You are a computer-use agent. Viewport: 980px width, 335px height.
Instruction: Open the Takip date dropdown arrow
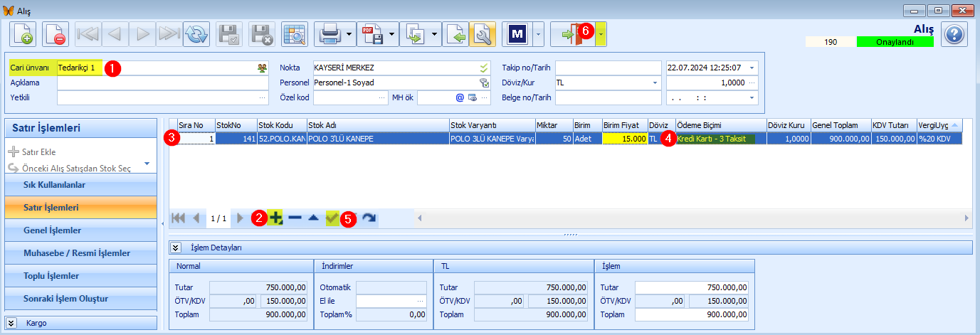point(752,68)
